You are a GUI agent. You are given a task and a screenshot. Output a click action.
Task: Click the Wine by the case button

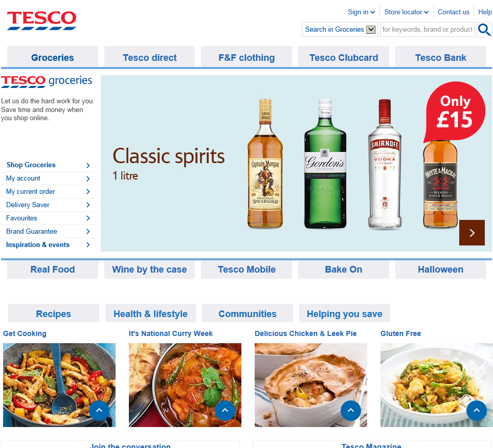coord(149,270)
